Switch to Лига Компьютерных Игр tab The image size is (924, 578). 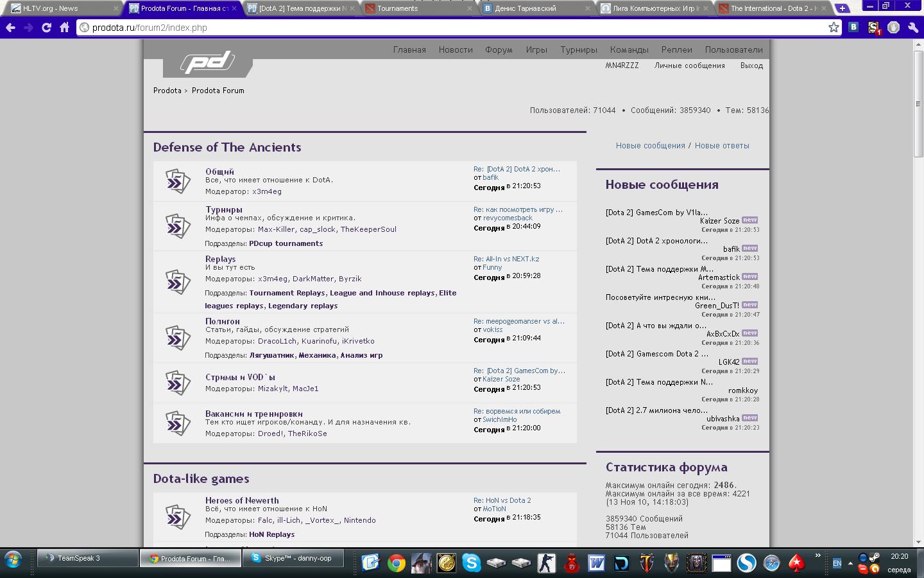(x=654, y=8)
